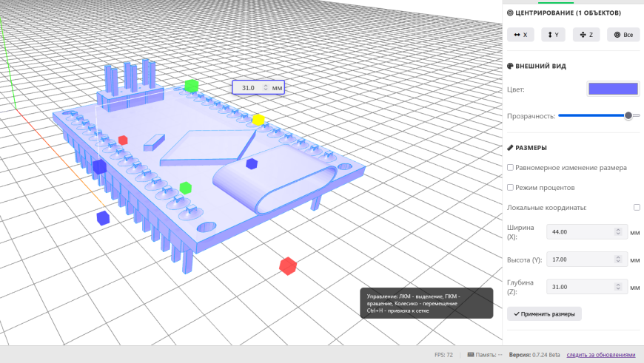
Task: Click stepper on floating 31.0 mm input
Action: [265, 87]
